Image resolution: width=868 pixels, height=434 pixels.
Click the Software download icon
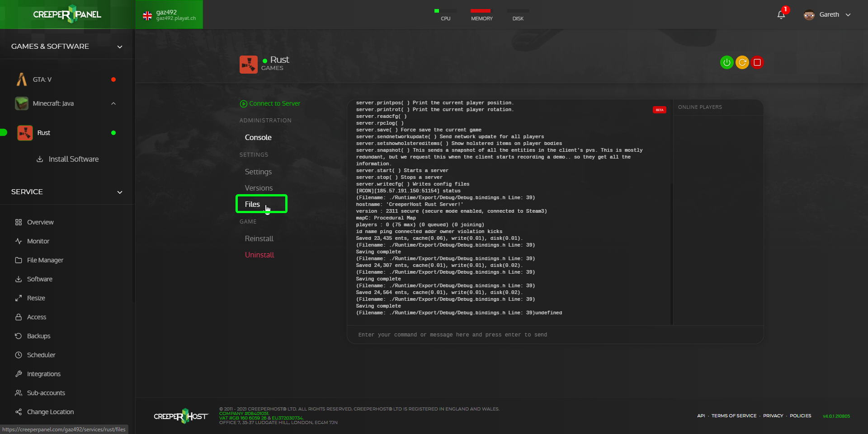click(19, 279)
